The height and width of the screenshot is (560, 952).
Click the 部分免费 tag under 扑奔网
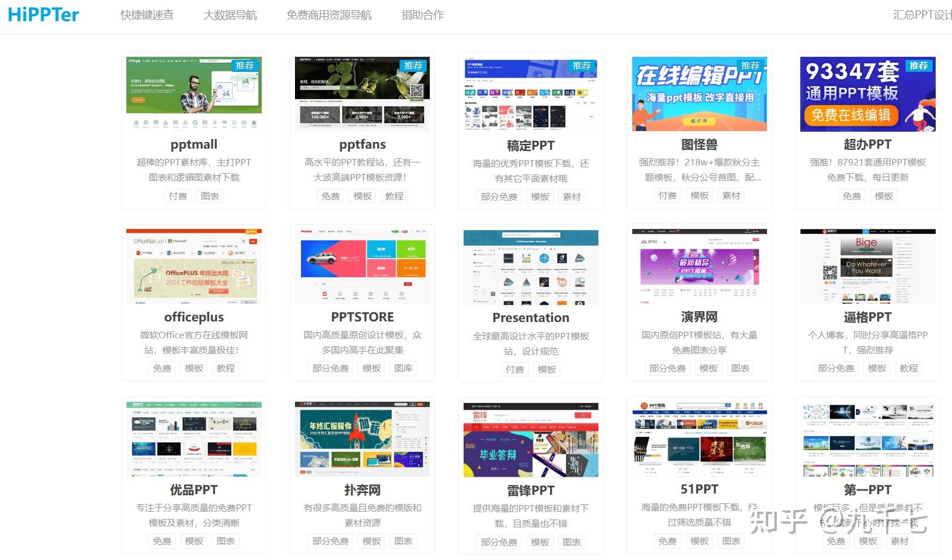[330, 541]
